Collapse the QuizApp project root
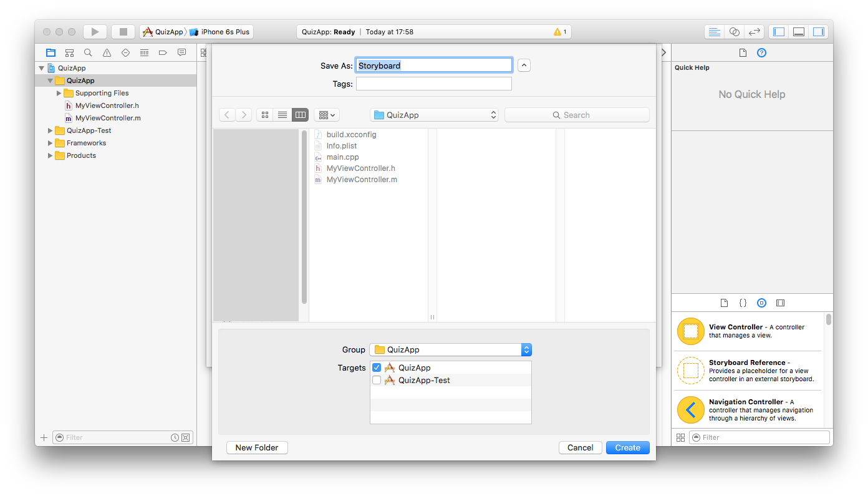Screen dimensions: 868x496 (42, 68)
